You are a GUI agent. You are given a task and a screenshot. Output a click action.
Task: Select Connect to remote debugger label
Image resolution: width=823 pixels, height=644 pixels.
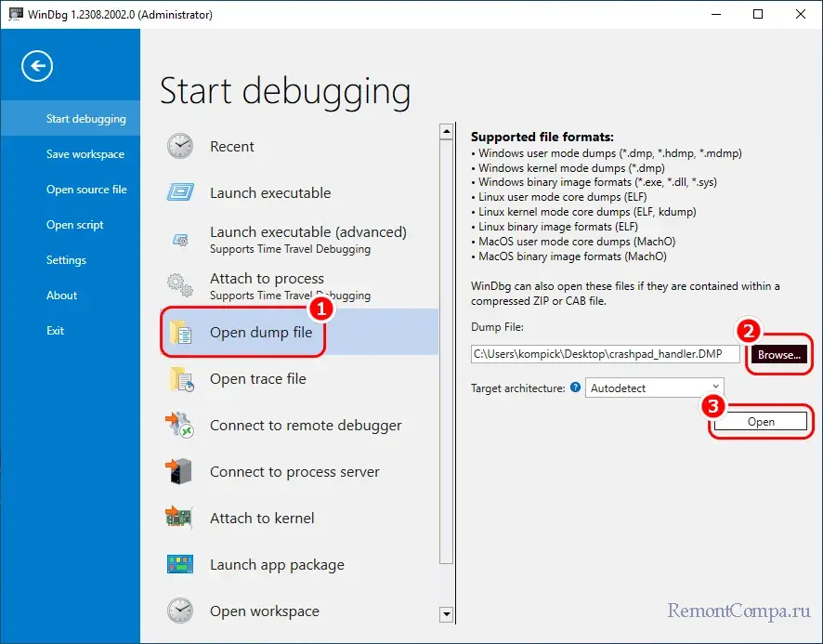pos(306,425)
